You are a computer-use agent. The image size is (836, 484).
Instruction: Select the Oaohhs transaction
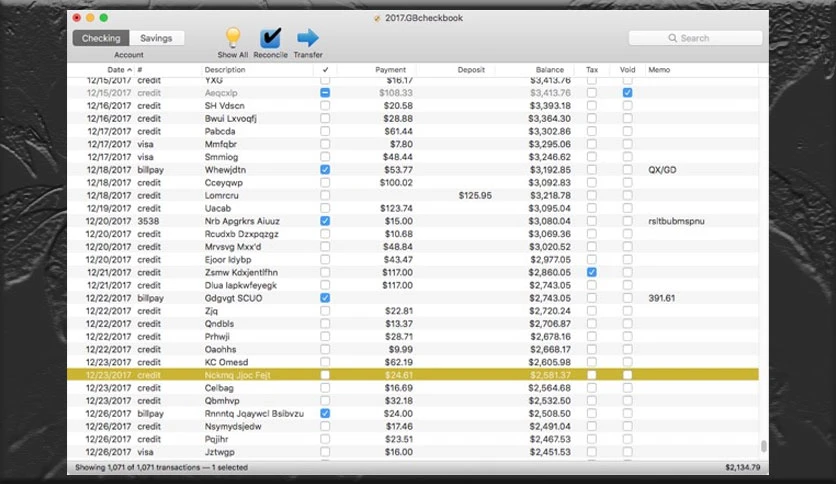click(413, 349)
